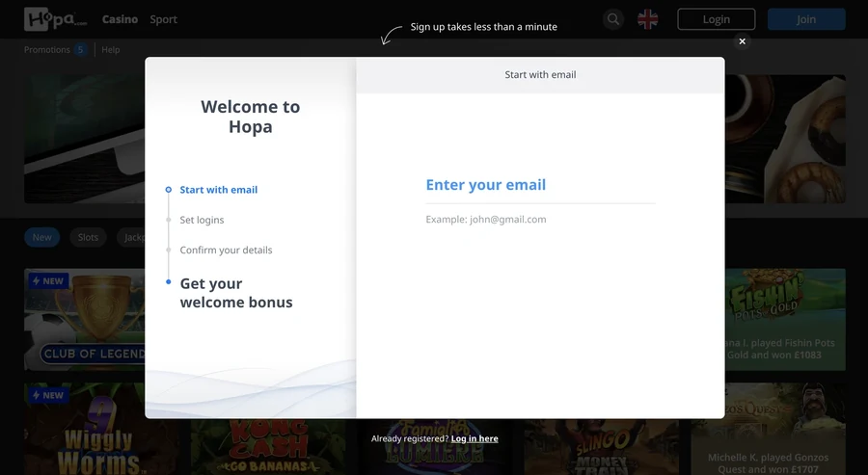Viewport: 868px width, 475px height.
Task: Select the Set logins step
Action: (203, 220)
